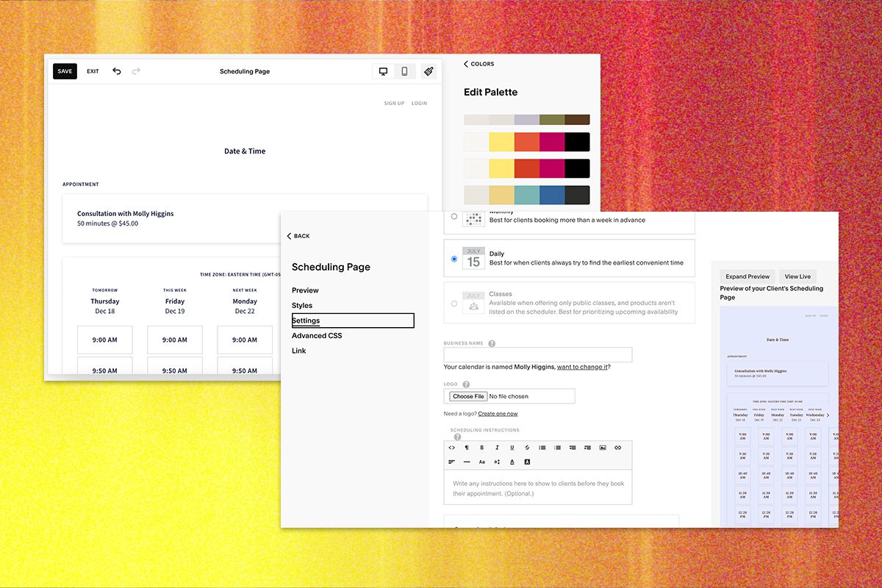
Task: Undo the last change with the undo arrow
Action: 116,71
